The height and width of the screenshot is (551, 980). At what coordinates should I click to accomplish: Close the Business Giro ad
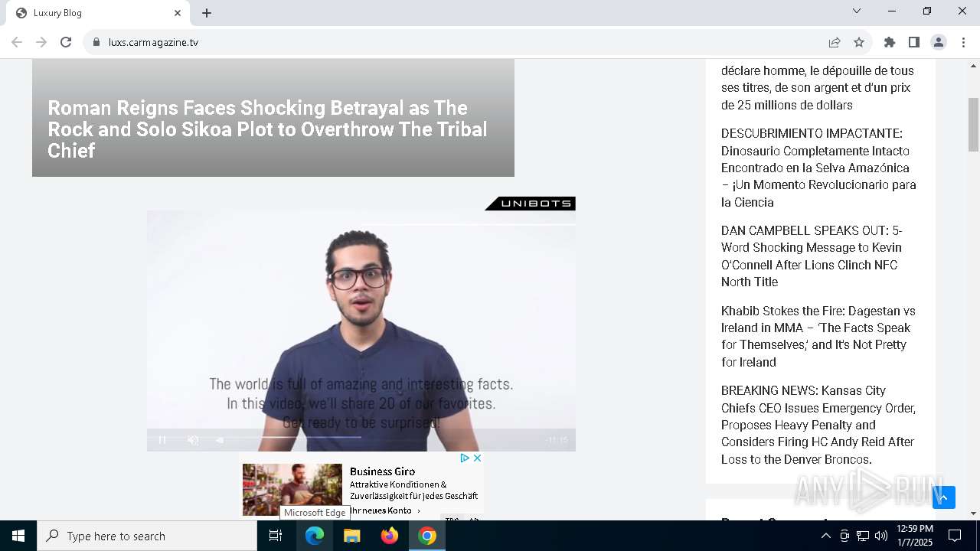477,458
